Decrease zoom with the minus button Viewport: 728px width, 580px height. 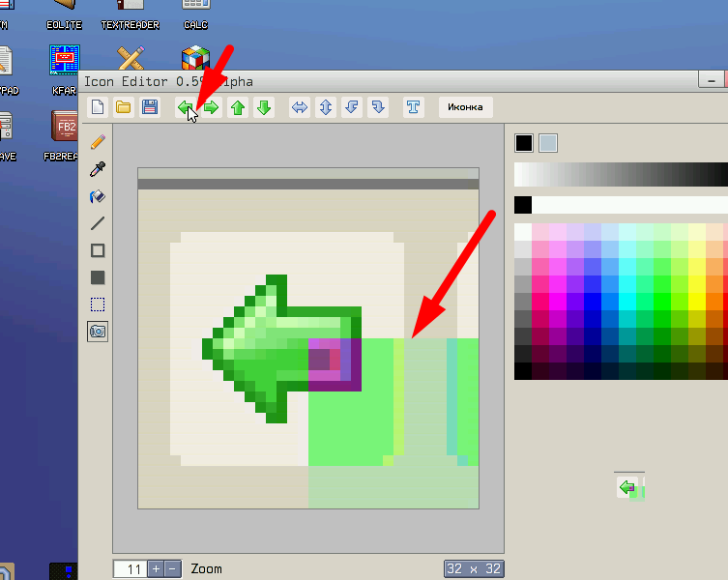171,569
